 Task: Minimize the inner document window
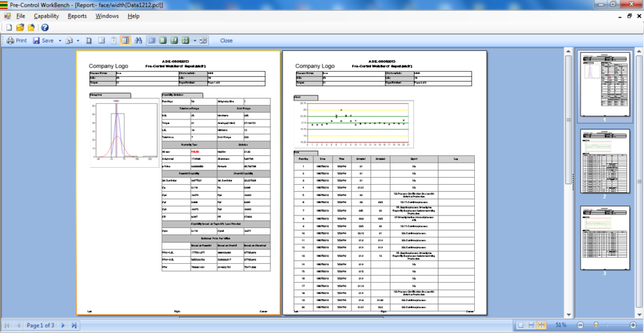pyautogui.click(x=620, y=16)
